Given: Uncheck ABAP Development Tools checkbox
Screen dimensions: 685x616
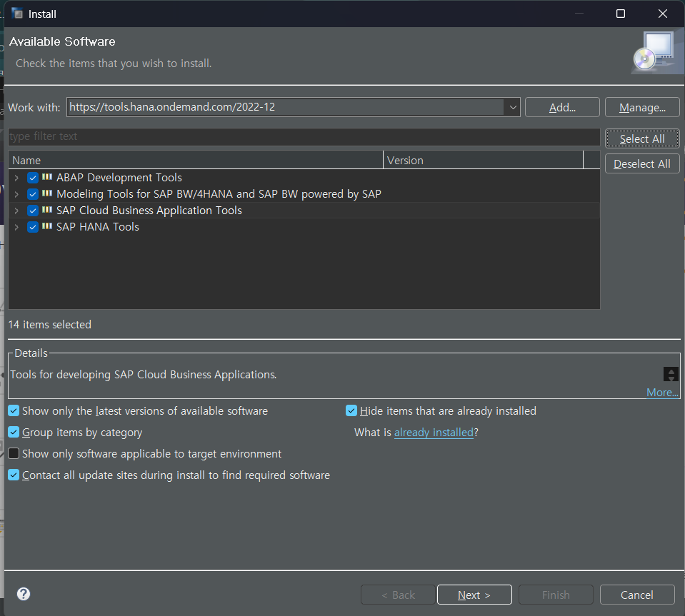Looking at the screenshot, I should [33, 178].
